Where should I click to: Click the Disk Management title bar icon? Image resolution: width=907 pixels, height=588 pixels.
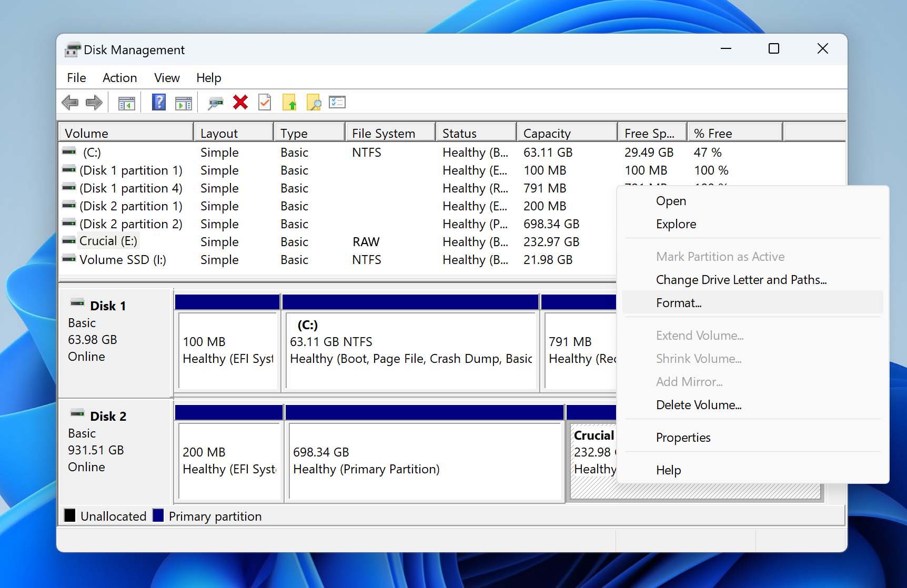click(x=72, y=49)
